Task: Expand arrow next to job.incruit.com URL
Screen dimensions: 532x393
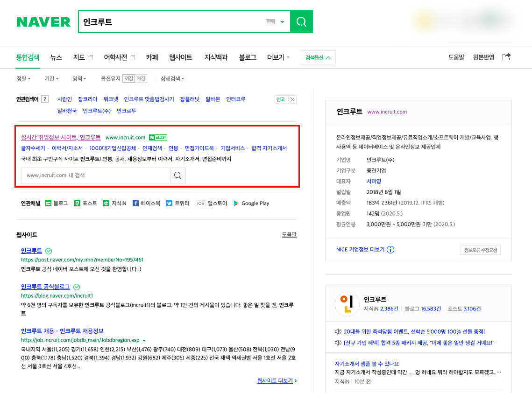Action: 144,340
